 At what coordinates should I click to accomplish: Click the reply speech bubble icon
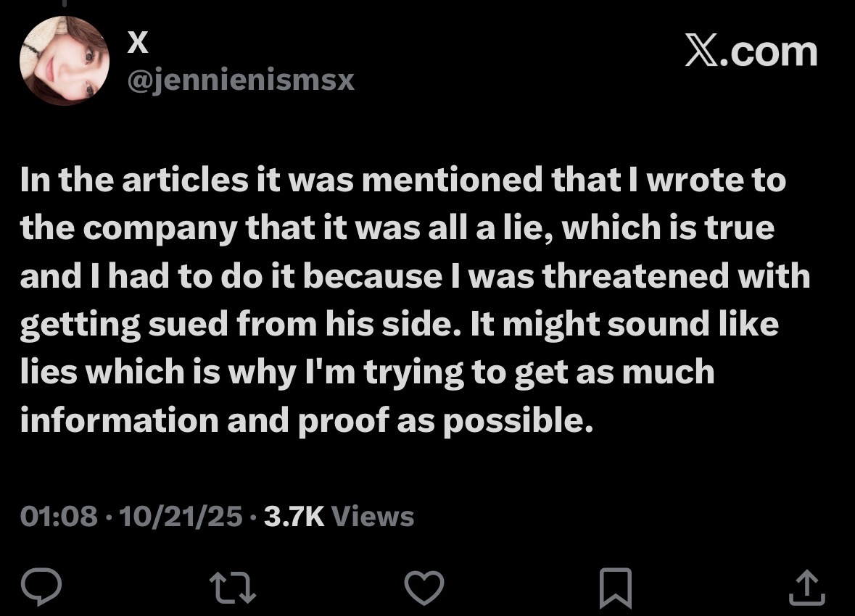(43, 587)
